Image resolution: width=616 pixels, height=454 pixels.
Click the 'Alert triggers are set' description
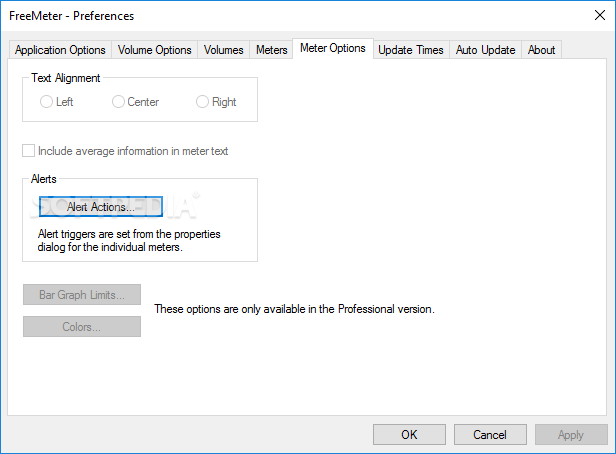click(129, 240)
